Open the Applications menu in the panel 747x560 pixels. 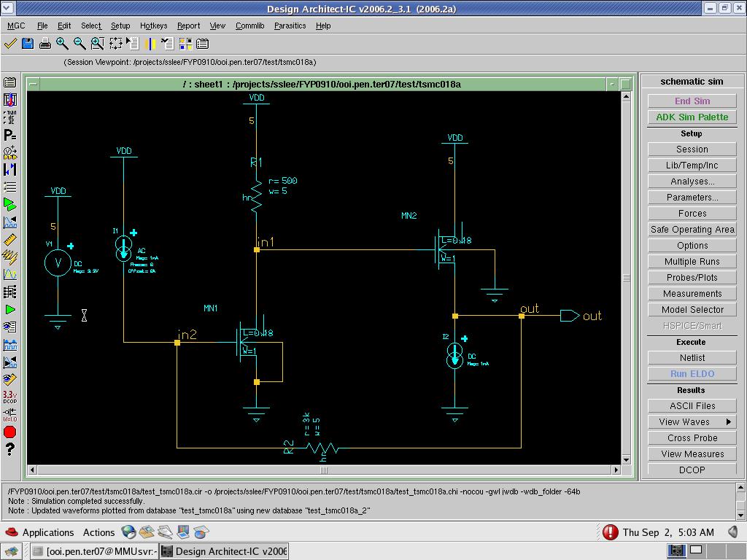point(47,532)
